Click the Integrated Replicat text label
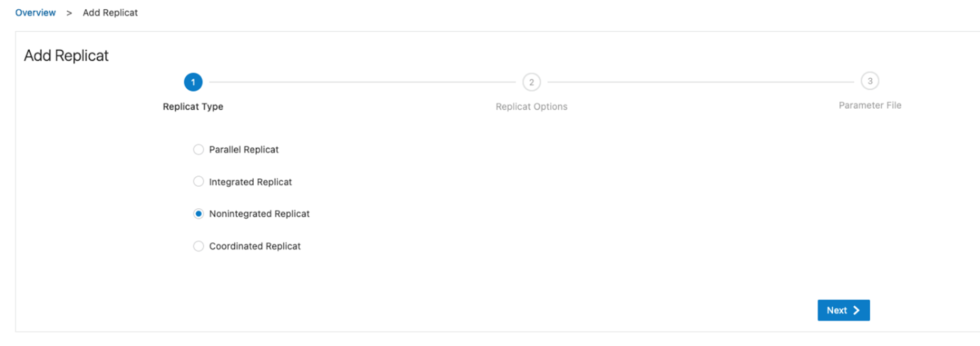This screenshot has width=980, height=346. point(250,182)
